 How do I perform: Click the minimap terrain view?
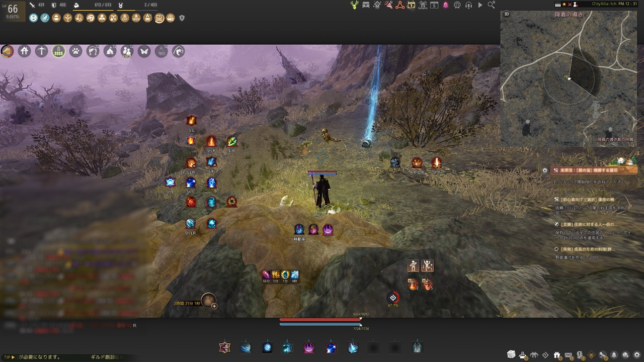click(569, 79)
